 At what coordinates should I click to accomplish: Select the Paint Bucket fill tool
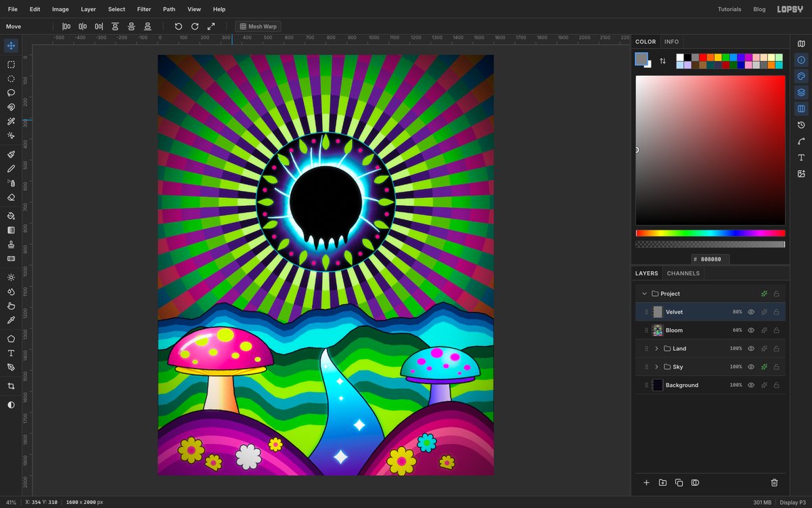pyautogui.click(x=11, y=216)
